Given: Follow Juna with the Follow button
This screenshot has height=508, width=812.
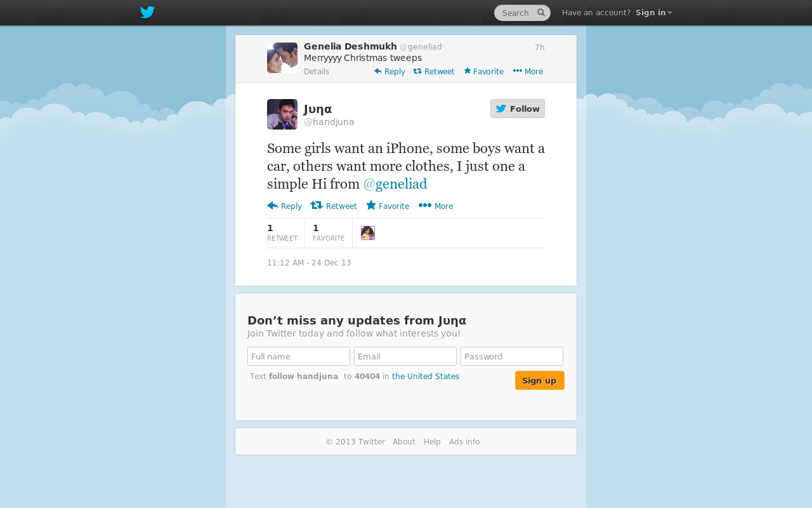Looking at the screenshot, I should tap(518, 109).
